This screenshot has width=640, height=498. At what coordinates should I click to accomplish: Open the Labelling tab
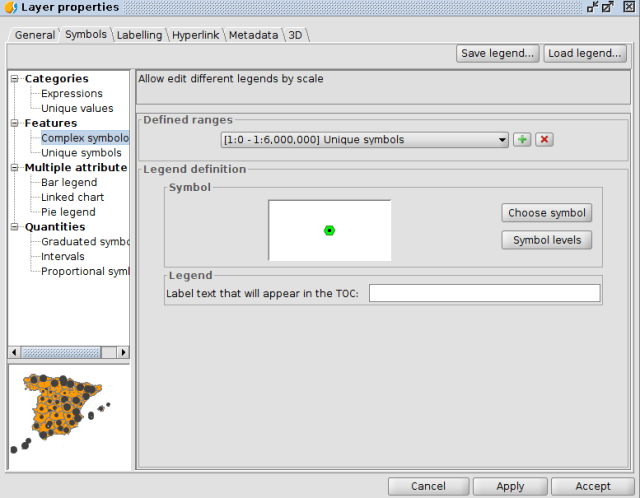pos(139,35)
